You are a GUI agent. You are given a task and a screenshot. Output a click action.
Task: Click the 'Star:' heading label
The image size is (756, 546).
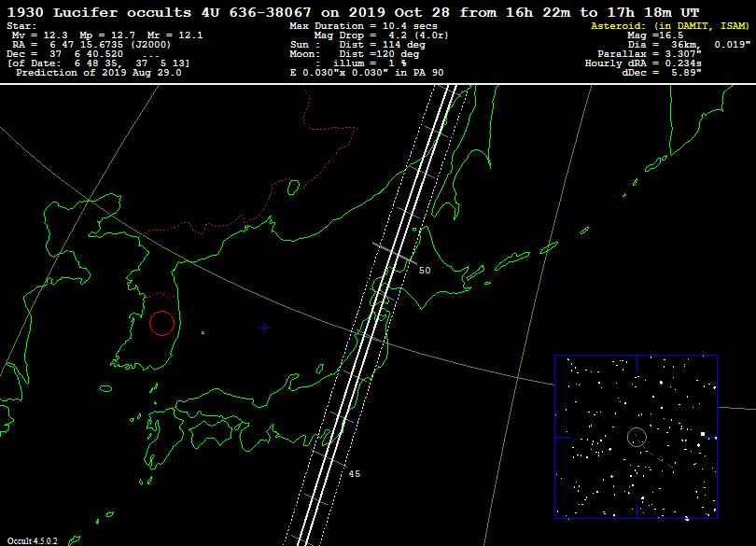pos(21,26)
